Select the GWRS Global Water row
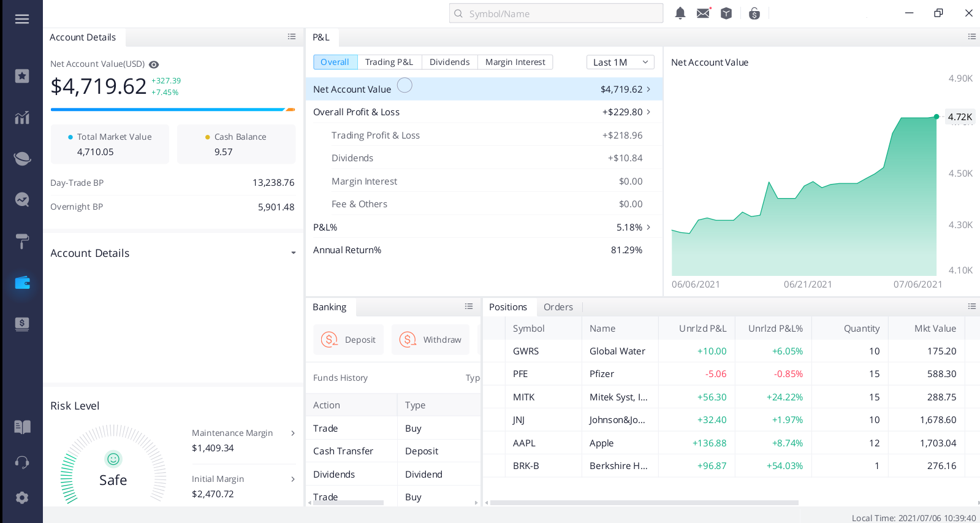The height and width of the screenshot is (523, 980). (x=731, y=351)
